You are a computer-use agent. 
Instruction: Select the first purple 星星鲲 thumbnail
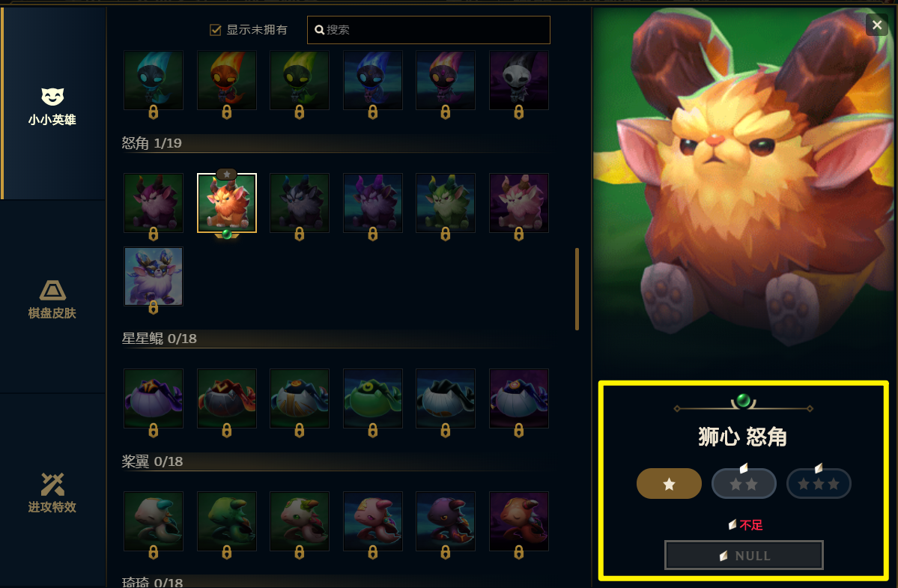pyautogui.click(x=154, y=398)
